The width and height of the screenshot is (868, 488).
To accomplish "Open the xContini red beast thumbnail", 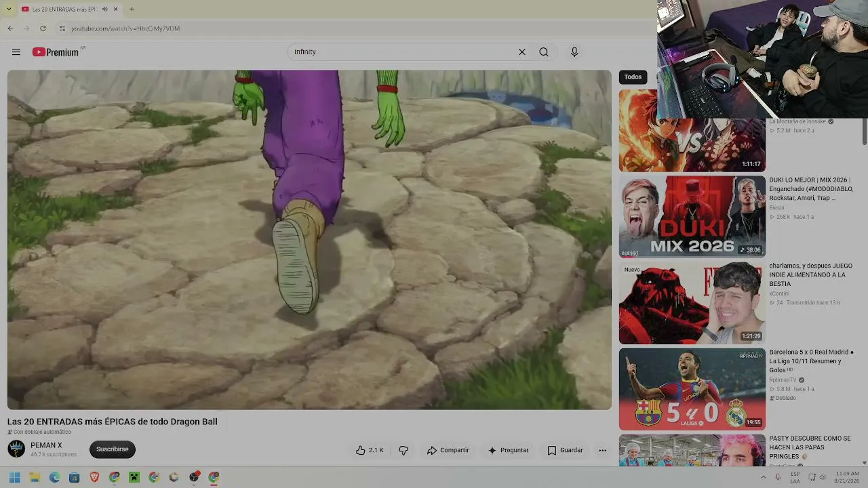I will pos(692,303).
